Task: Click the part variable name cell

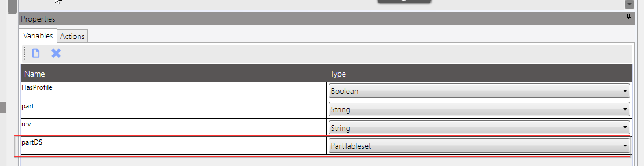Action: pyautogui.click(x=174, y=109)
